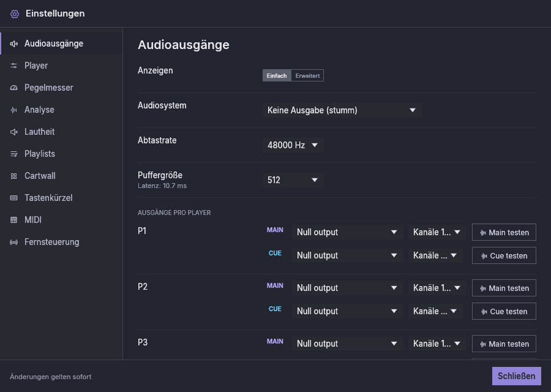Switch display mode to Einfach

tap(277, 75)
